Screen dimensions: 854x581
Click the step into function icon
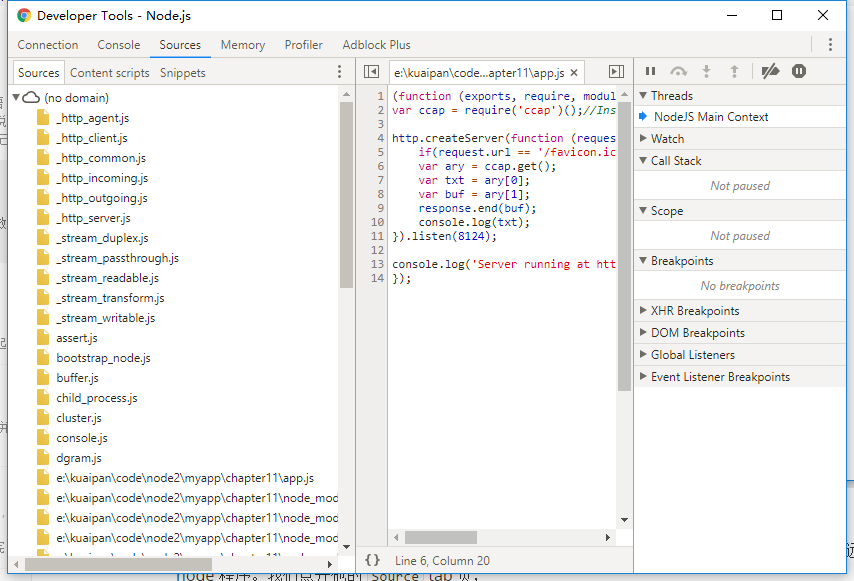coord(706,71)
